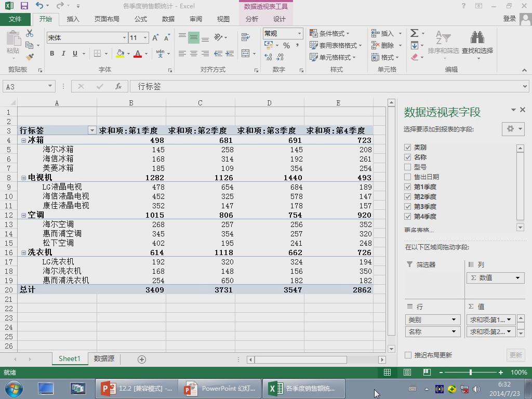Collapse the 电视机 group
Screen dimensions: 532x399
[23, 178]
